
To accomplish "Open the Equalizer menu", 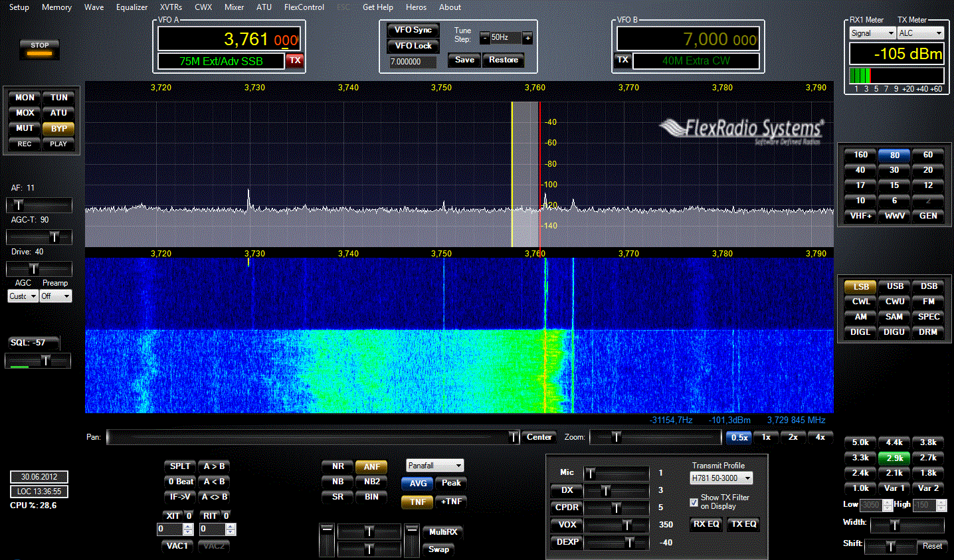I will point(132,7).
